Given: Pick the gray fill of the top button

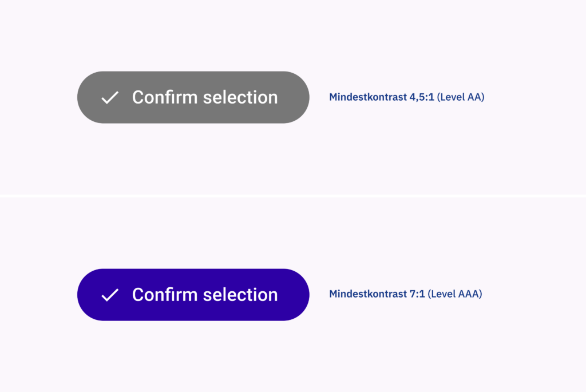Looking at the screenshot, I should pyautogui.click(x=193, y=114).
